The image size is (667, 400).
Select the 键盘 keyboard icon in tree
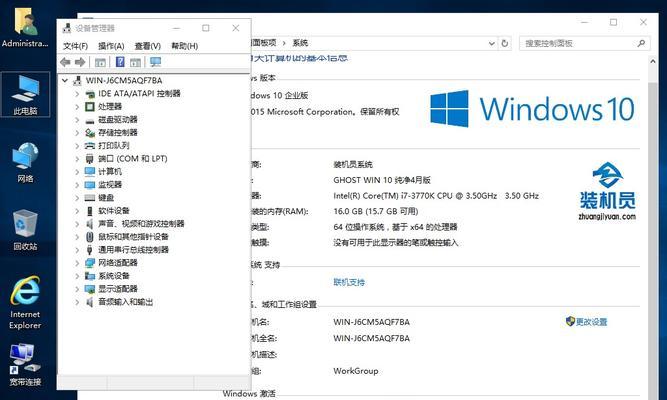point(90,198)
